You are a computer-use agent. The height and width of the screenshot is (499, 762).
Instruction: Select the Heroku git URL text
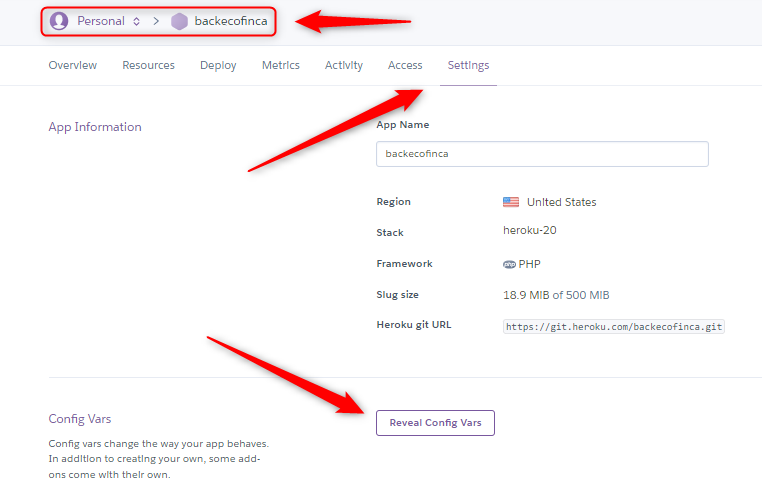(614, 327)
